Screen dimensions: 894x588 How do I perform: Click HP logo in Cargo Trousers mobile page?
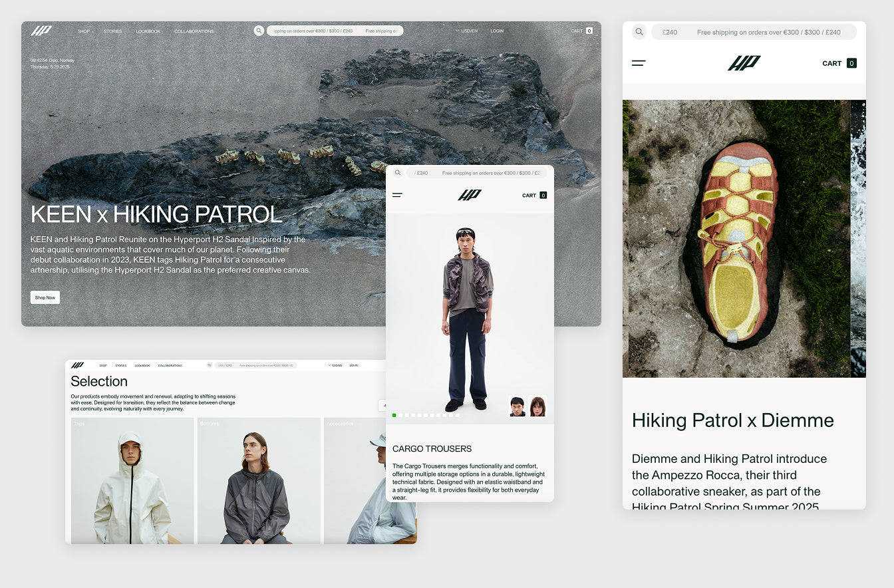point(470,195)
